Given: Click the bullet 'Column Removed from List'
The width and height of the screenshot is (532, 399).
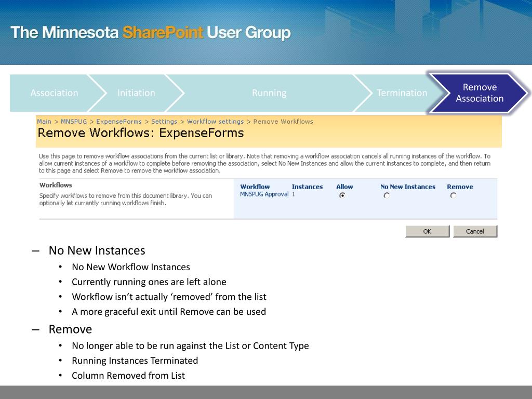Looking at the screenshot, I should (128, 376).
